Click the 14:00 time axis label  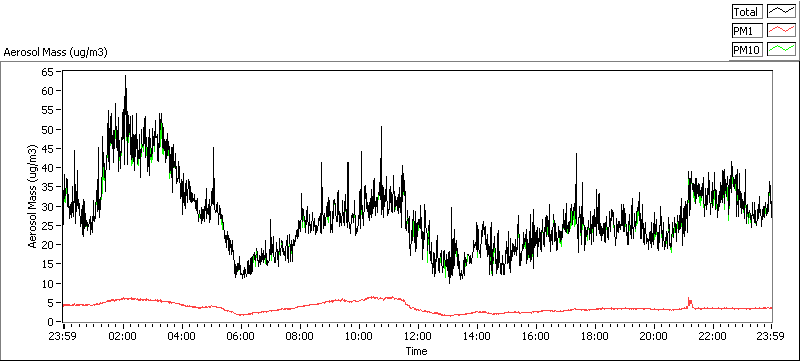click(477, 337)
